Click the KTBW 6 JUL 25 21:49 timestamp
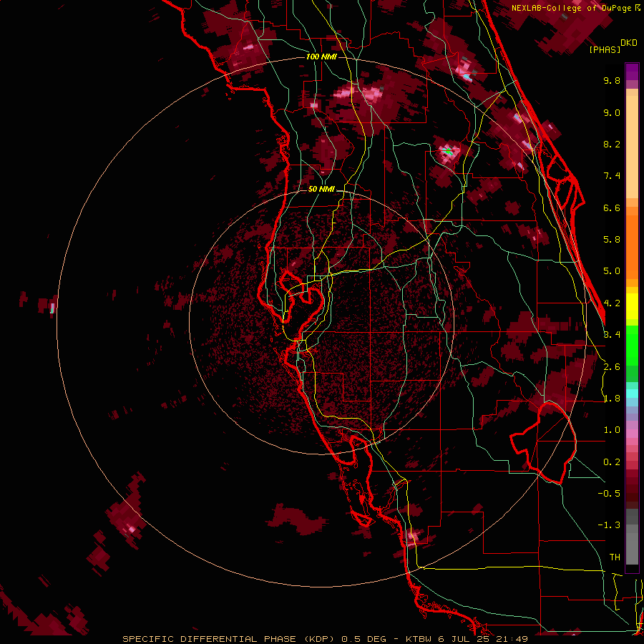644x644 pixels. pos(467,639)
